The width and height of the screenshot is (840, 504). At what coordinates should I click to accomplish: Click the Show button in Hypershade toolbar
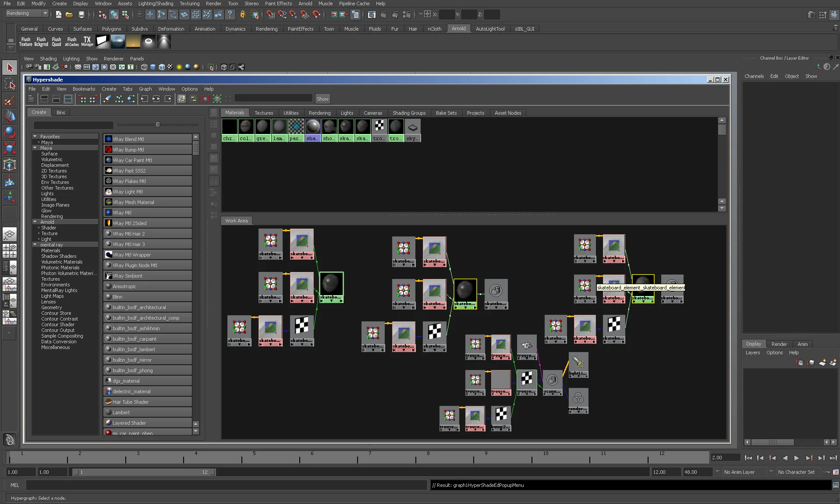(x=323, y=99)
